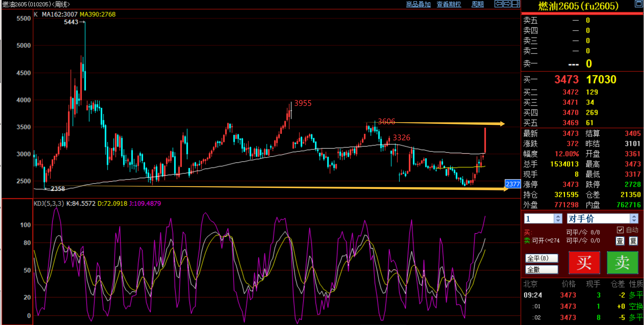This screenshot has width=644, height=325.
Task: Click the red 买 buy button
Action: [584, 262]
